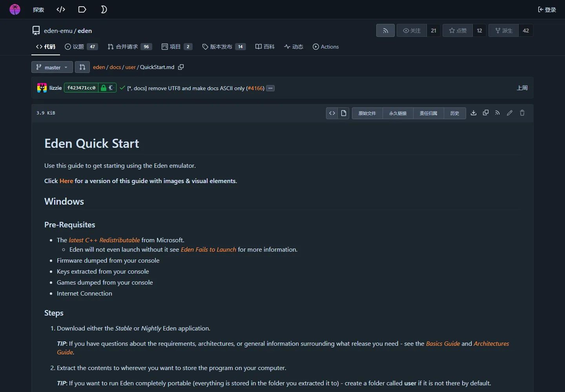
Task: Open the 版本发布 releases tab
Action: (224, 47)
